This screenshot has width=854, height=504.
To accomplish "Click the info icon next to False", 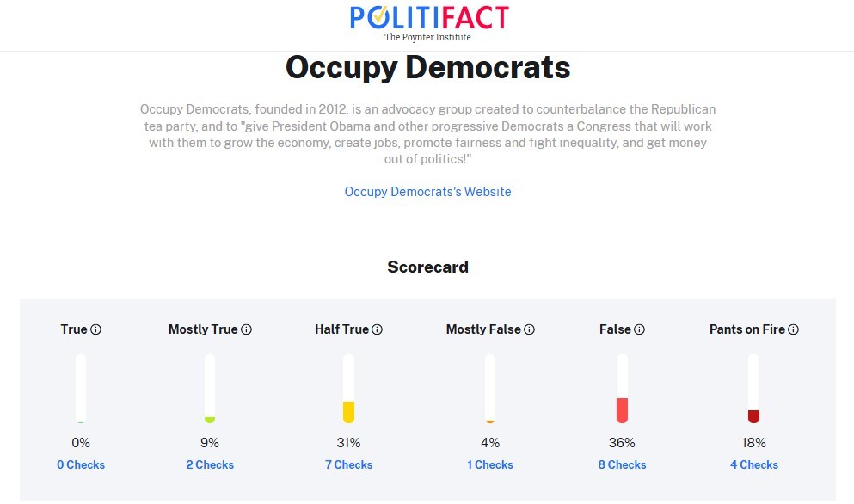I will point(639,329).
